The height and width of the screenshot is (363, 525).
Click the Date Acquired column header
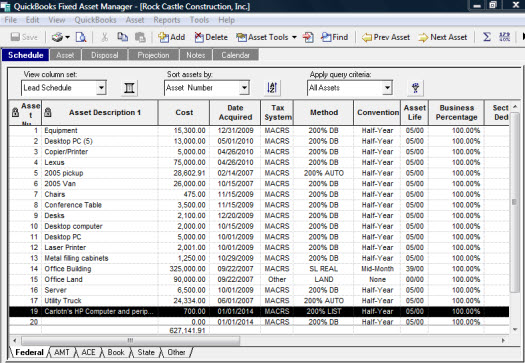pyautogui.click(x=235, y=113)
